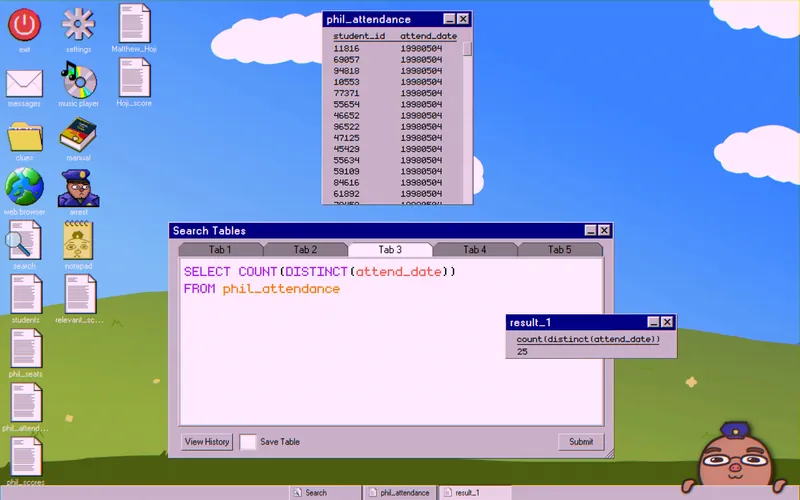Image resolution: width=800 pixels, height=500 pixels.
Task: Open the students table document icon
Action: (26, 294)
